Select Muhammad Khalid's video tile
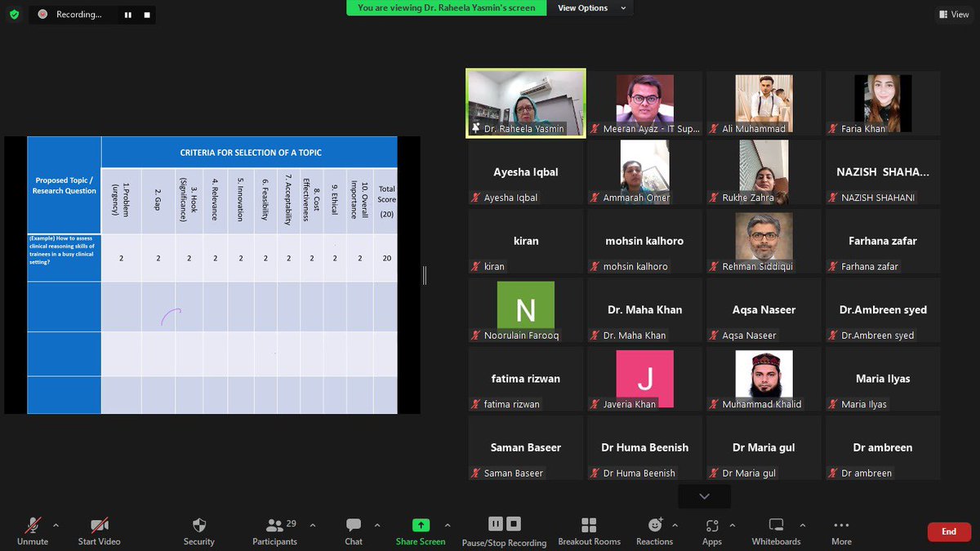Viewport: 980px width, 551px height. pyautogui.click(x=764, y=379)
